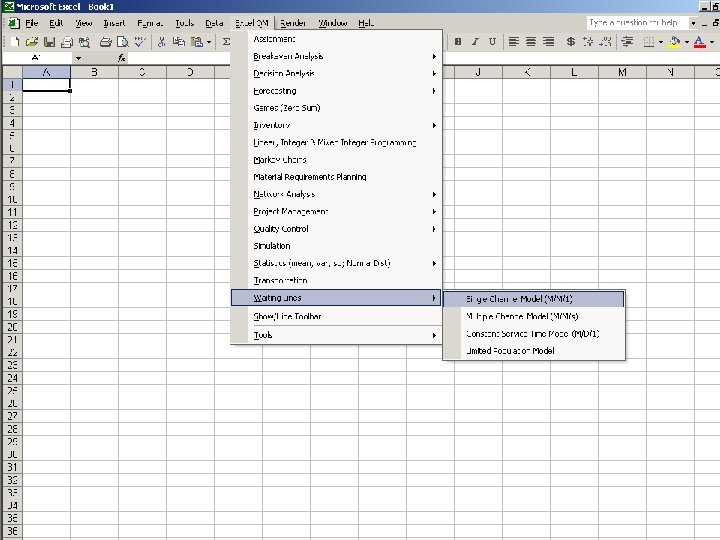
Task: Click the Increase Decimal icon
Action: coord(588,42)
